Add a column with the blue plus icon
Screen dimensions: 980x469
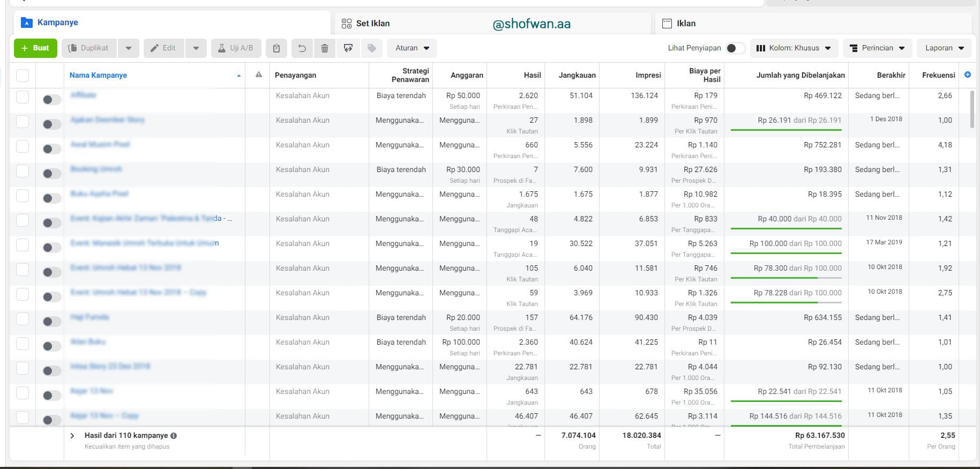pyautogui.click(x=968, y=75)
